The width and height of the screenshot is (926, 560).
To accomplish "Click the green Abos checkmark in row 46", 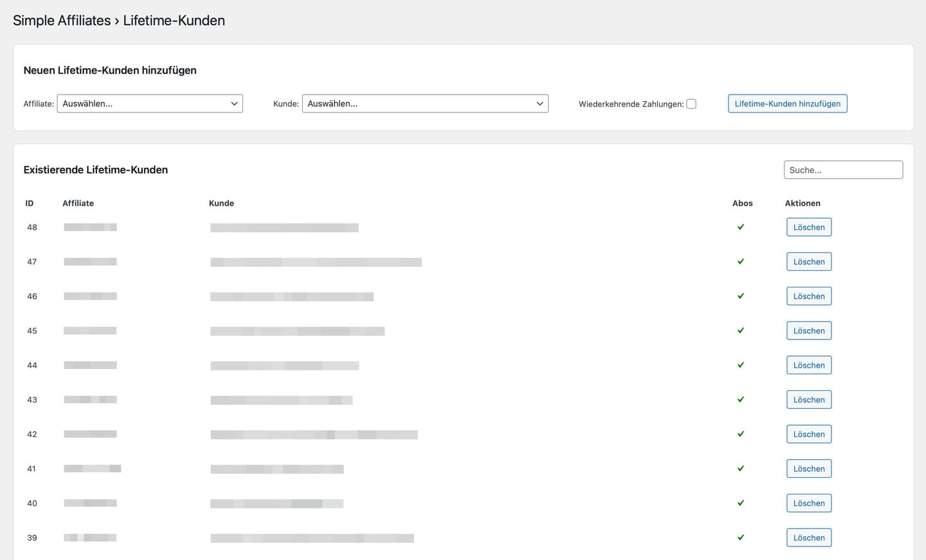I will click(741, 296).
